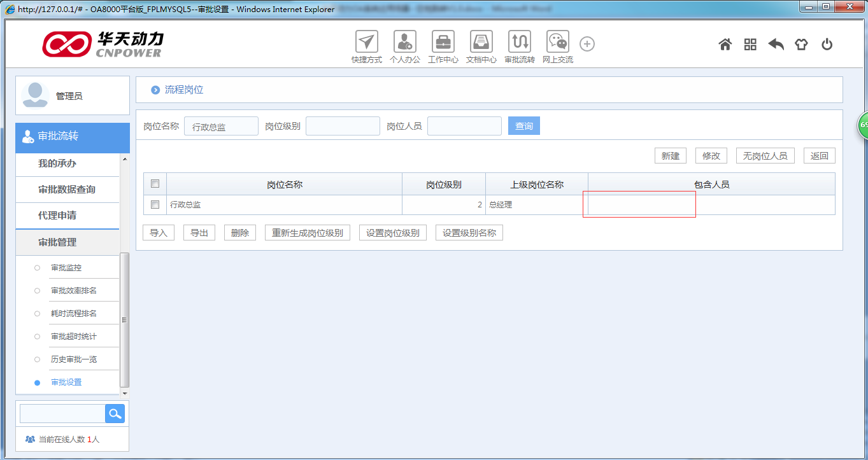This screenshot has height=460, width=868.
Task: Click the 岗位级别 input field
Action: click(343, 126)
